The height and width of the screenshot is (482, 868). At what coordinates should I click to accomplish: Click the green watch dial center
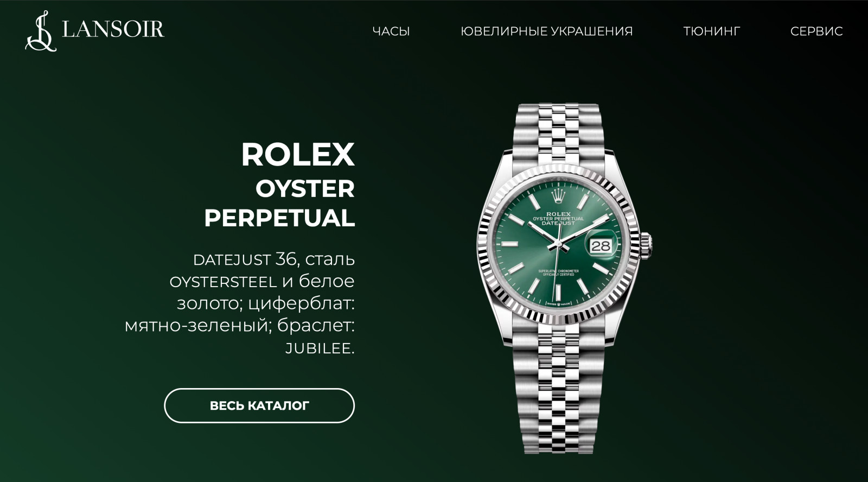click(x=559, y=245)
